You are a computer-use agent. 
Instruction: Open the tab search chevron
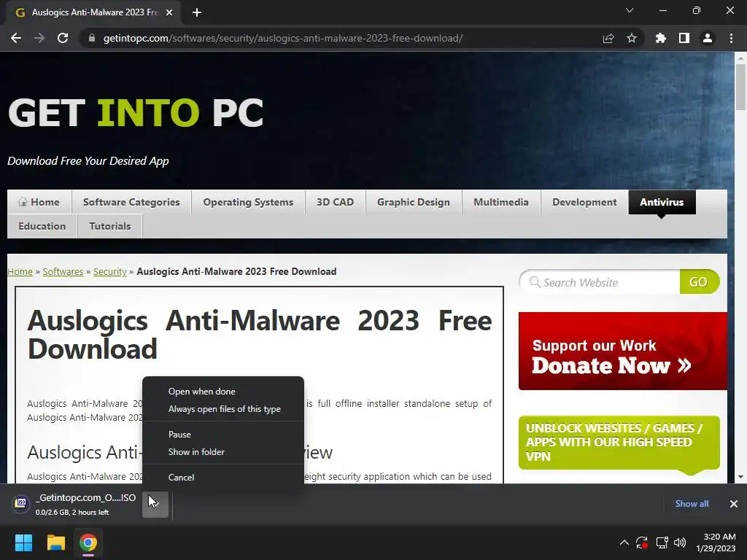(x=630, y=10)
